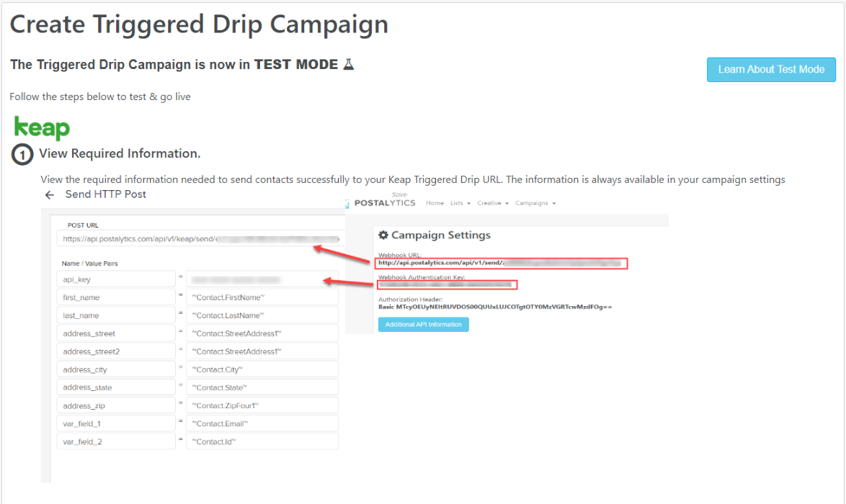Click the Webhook URL highlighted box
Screen dimensions: 846x504
[502, 263]
